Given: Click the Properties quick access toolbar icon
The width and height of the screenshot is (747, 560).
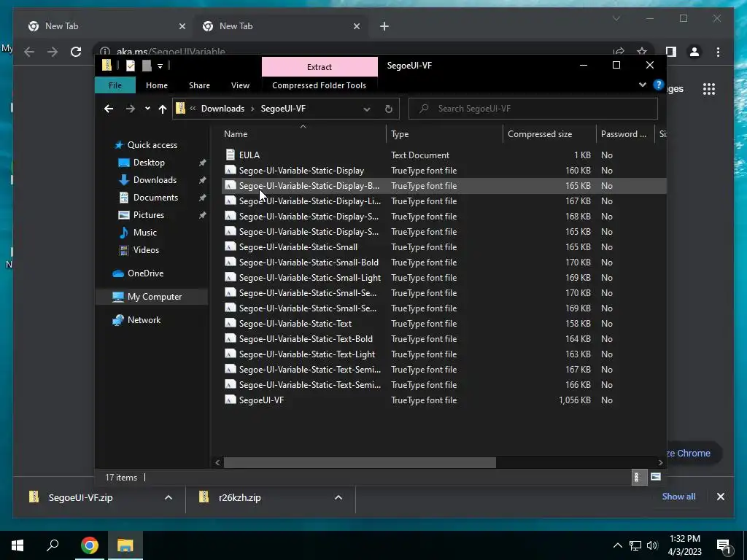Looking at the screenshot, I should [x=130, y=66].
